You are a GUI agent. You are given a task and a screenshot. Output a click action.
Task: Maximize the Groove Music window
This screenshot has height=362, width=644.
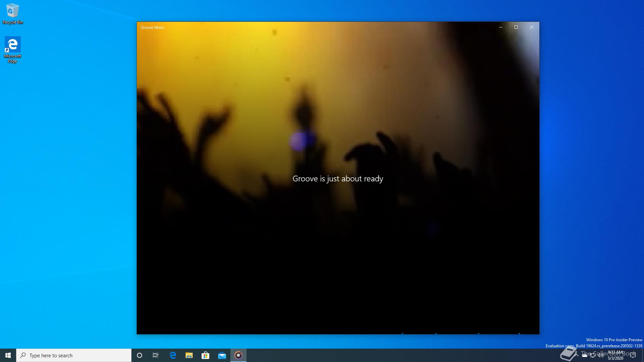516,27
